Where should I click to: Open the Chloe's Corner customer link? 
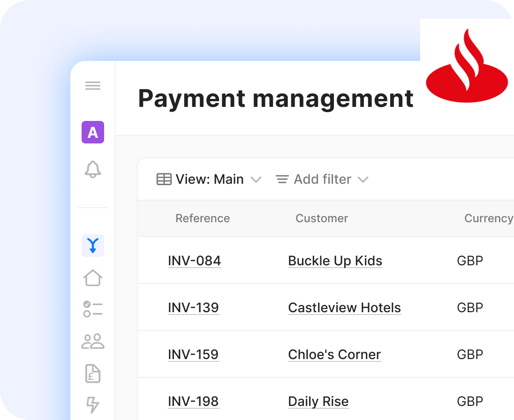(x=334, y=354)
